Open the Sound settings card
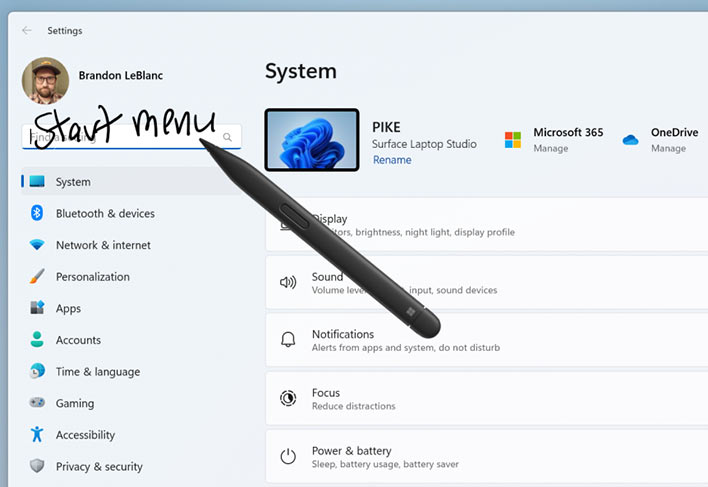The width and height of the screenshot is (708, 487). pos(487,283)
